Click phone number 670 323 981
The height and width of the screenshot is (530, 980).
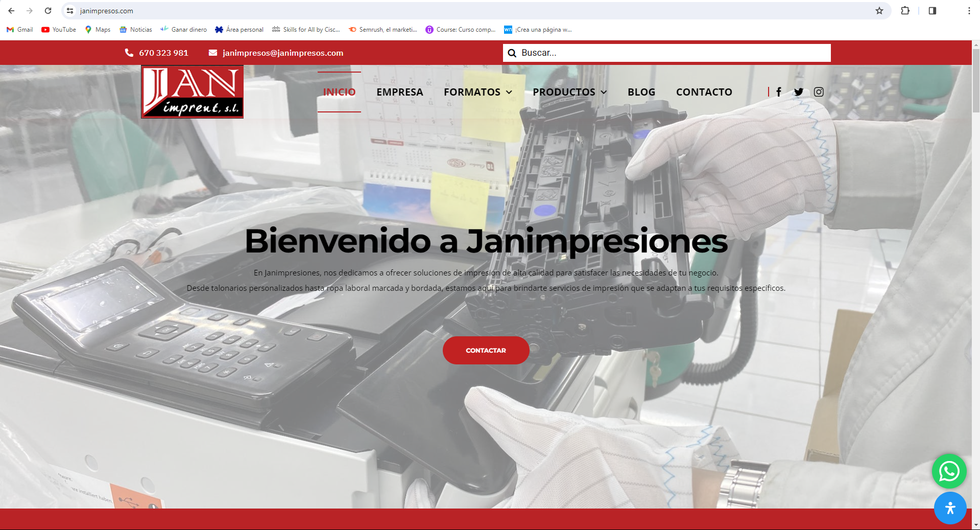(x=163, y=53)
